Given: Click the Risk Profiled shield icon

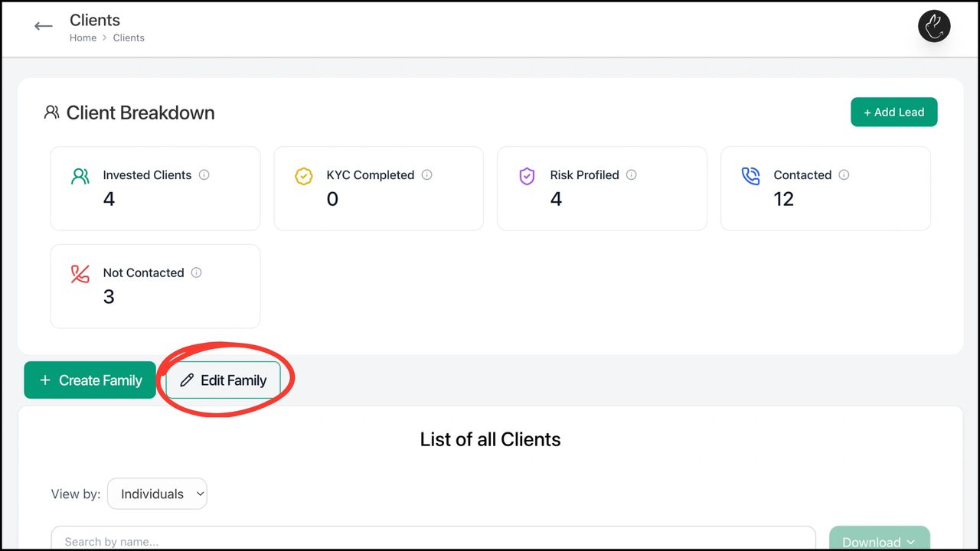Looking at the screenshot, I should [x=527, y=177].
